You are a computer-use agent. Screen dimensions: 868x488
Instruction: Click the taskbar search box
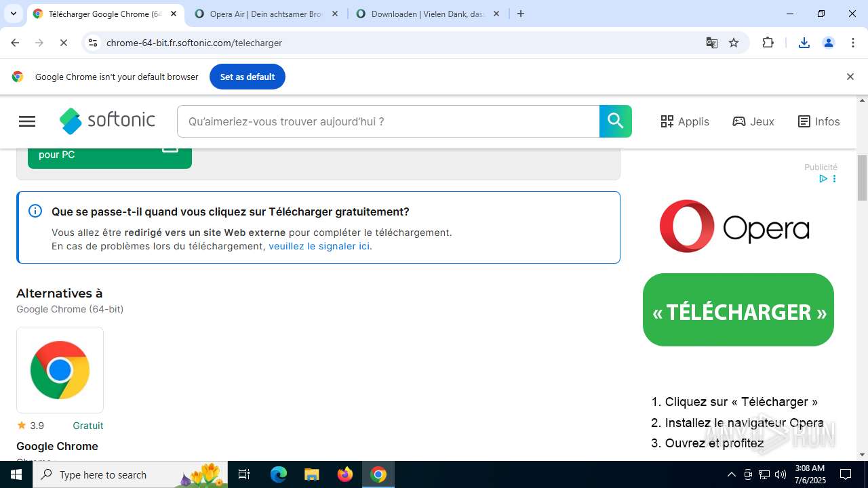[x=131, y=474]
